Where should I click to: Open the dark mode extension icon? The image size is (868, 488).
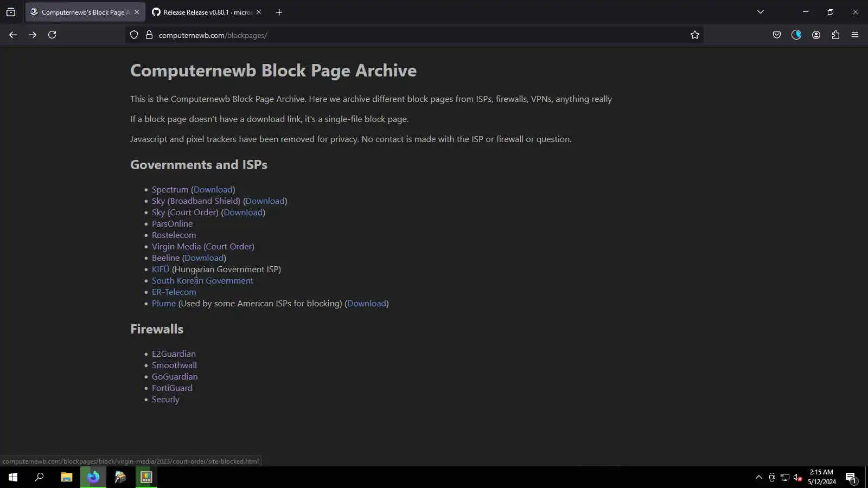[x=796, y=35]
